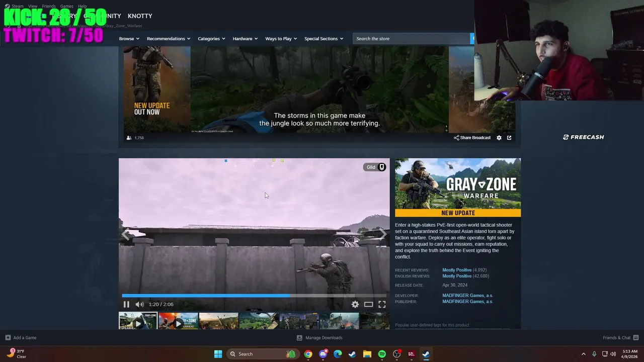Open the Games menu
The width and height of the screenshot is (644, 362).
tap(66, 7)
